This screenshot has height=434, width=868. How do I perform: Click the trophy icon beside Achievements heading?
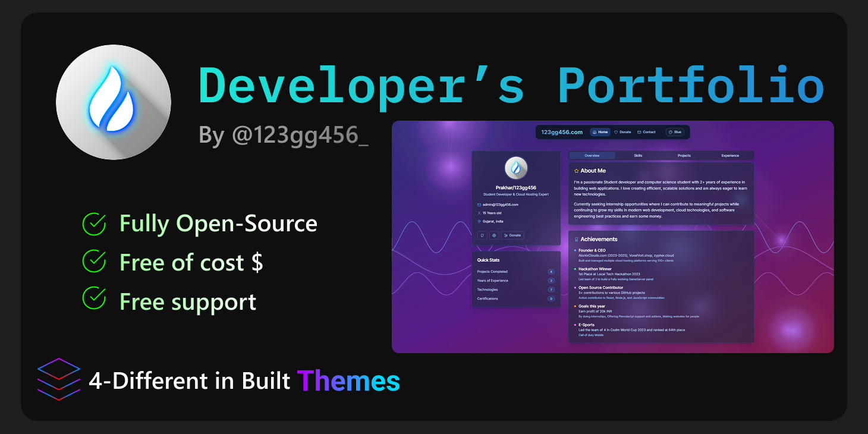pyautogui.click(x=575, y=239)
